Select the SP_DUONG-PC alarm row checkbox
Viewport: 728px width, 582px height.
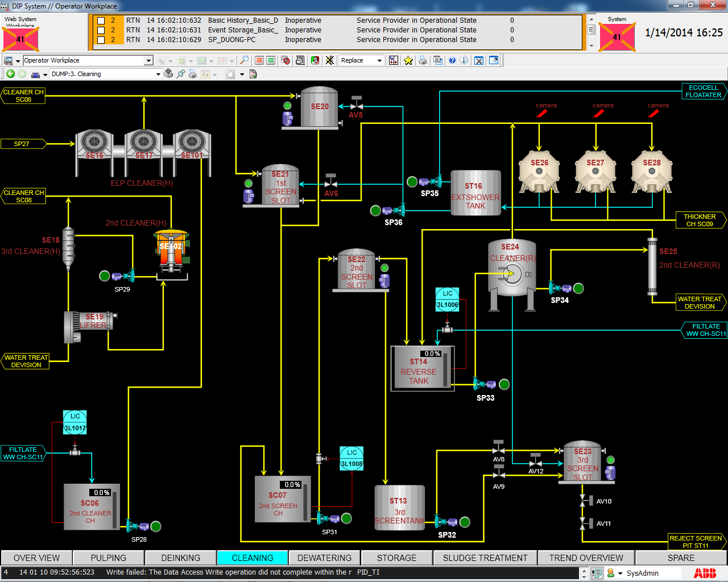tap(101, 40)
